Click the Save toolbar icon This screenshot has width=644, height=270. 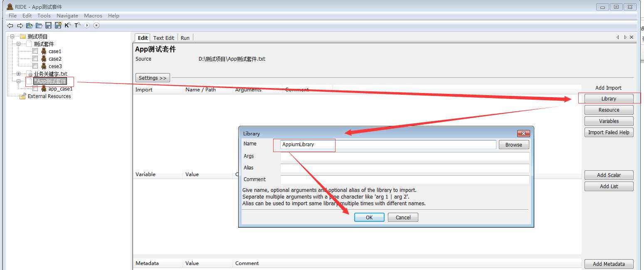pyautogui.click(x=48, y=26)
